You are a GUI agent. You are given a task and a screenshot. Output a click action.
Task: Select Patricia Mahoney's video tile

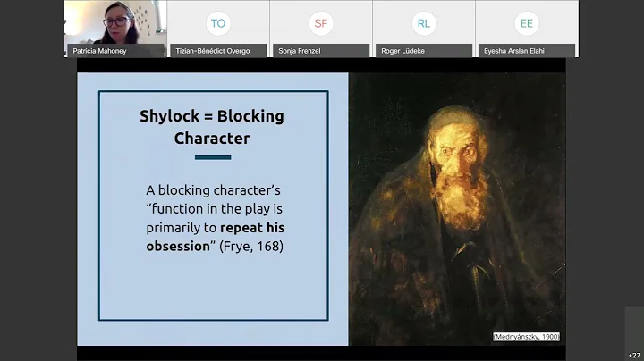(x=115, y=29)
